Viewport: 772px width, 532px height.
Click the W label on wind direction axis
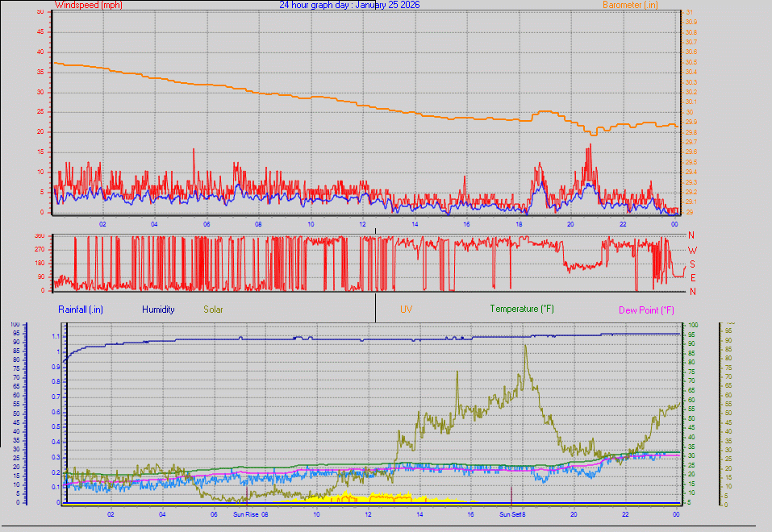pyautogui.click(x=691, y=250)
